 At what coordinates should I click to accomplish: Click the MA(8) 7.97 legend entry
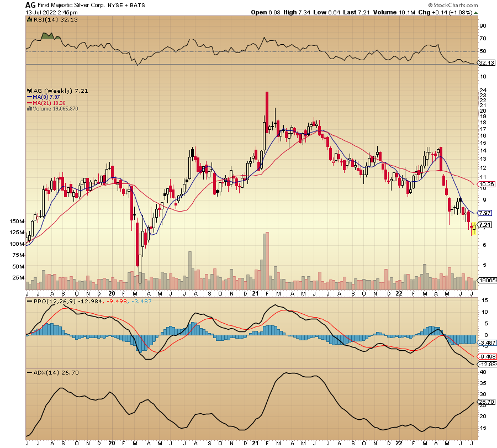pyautogui.click(x=44, y=97)
